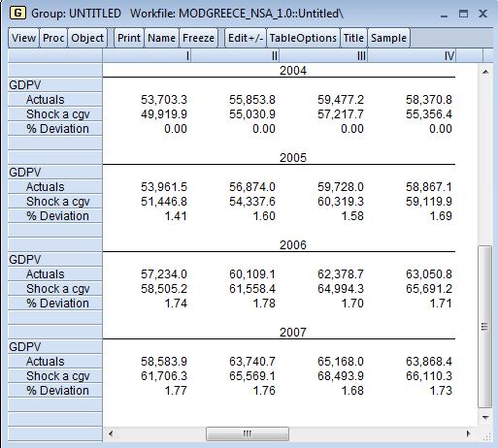
Task: Select the 2005 quarter I Actuals cell
Action: pos(147,187)
